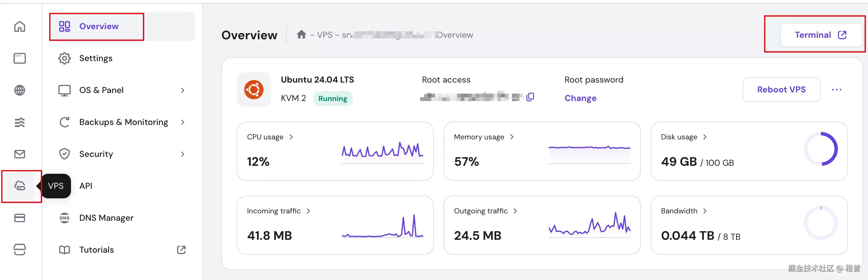
Task: Open the OS & Panel menu item
Action: (x=122, y=90)
